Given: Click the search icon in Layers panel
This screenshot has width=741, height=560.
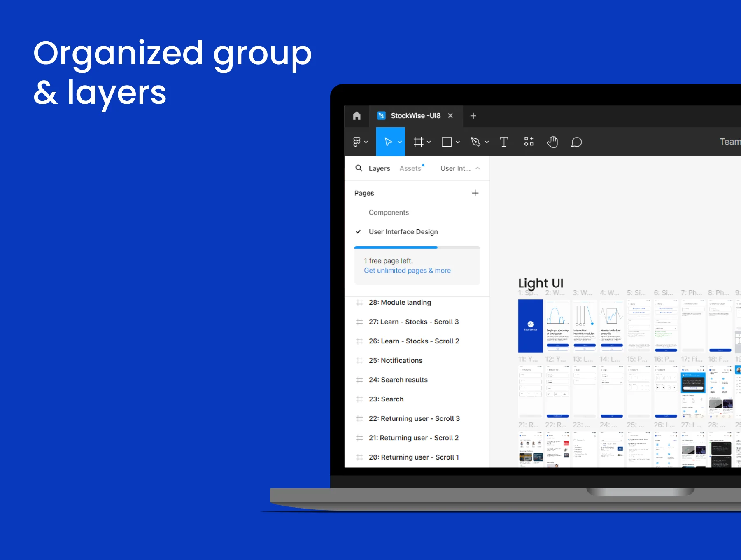Looking at the screenshot, I should click(359, 168).
